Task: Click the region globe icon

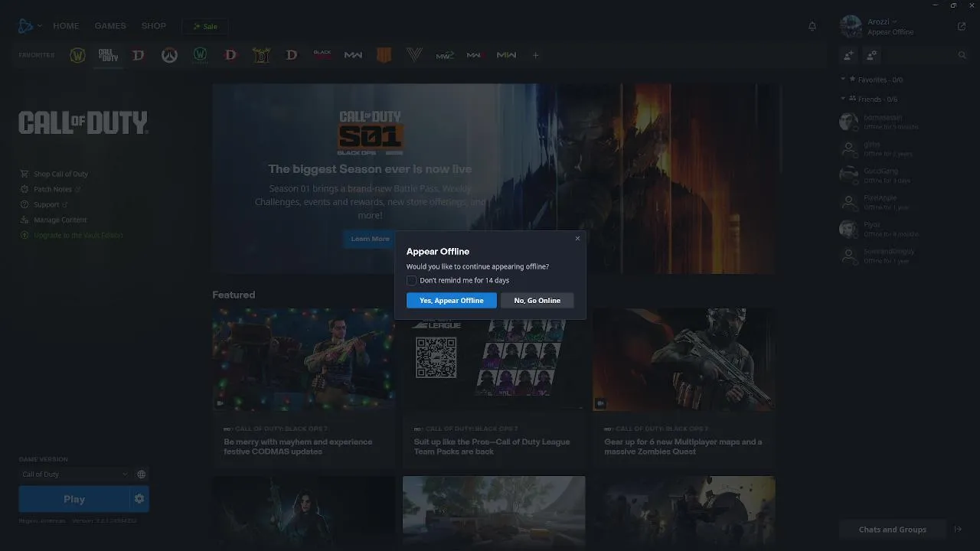Action: pos(141,474)
